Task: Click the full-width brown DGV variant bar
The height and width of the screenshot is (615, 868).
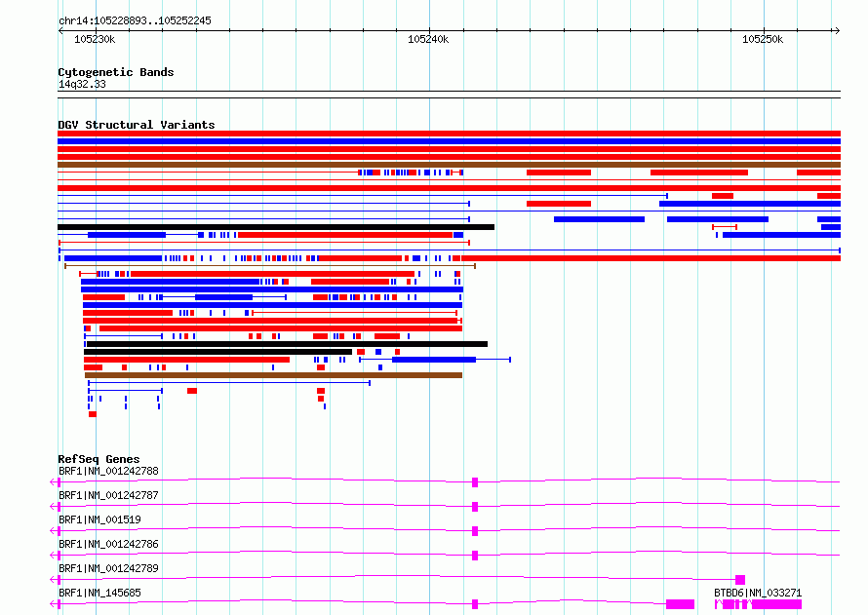Action: pos(449,165)
